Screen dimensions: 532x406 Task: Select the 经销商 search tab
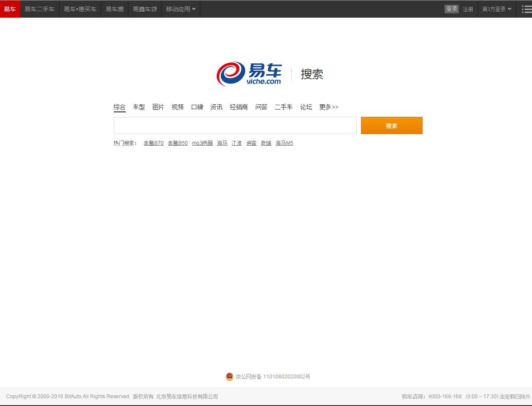pos(239,107)
